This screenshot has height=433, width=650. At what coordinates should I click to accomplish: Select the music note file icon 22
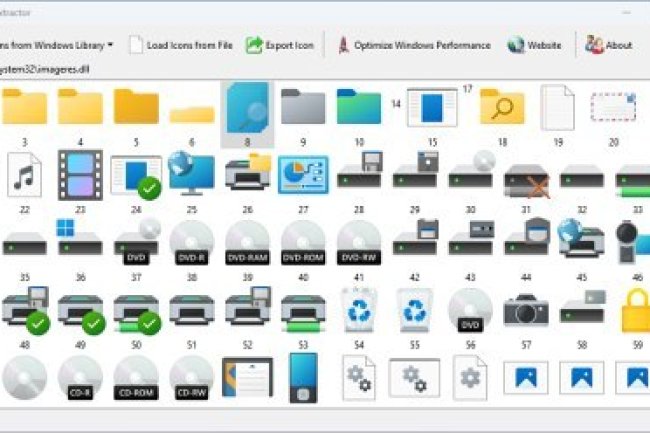point(25,176)
